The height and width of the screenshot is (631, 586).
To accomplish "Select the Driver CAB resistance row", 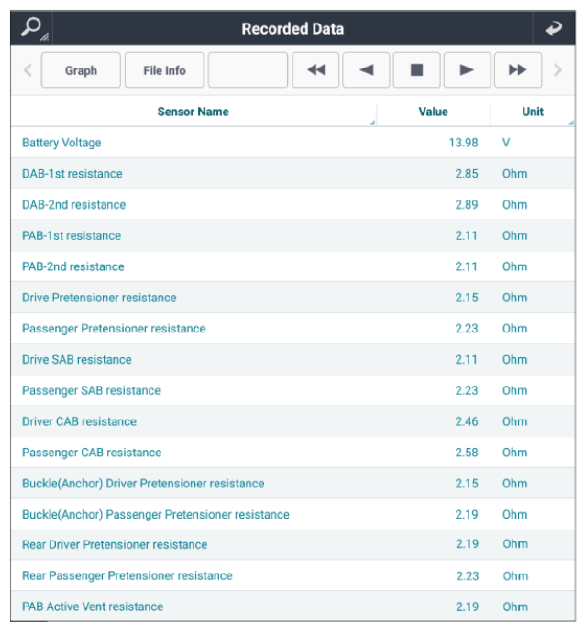I will click(293, 421).
